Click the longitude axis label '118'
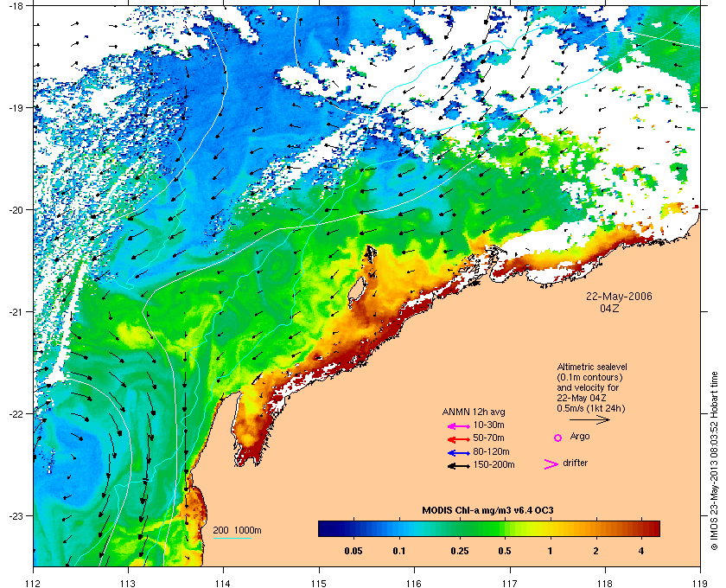The image size is (726, 588). coord(605,583)
